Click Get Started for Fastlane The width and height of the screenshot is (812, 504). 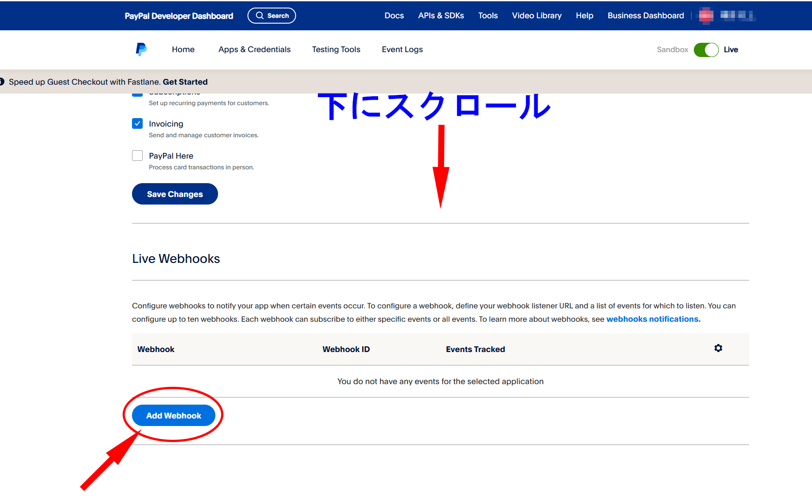(x=185, y=82)
